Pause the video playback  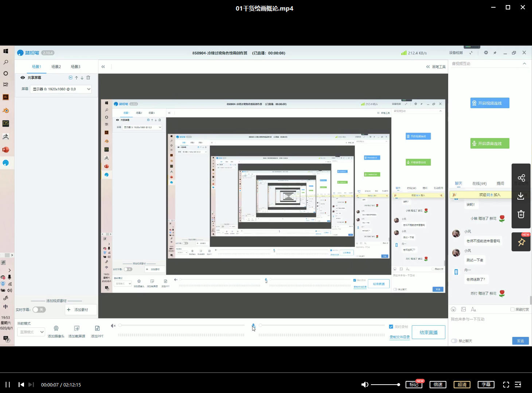coord(8,385)
